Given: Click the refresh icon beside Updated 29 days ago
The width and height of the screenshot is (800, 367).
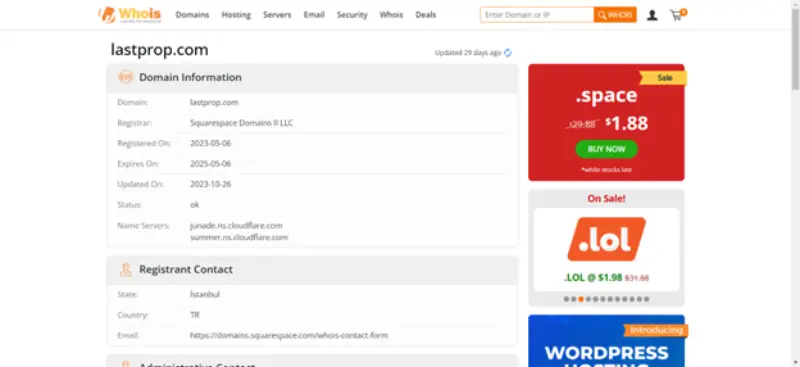Looking at the screenshot, I should 508,53.
